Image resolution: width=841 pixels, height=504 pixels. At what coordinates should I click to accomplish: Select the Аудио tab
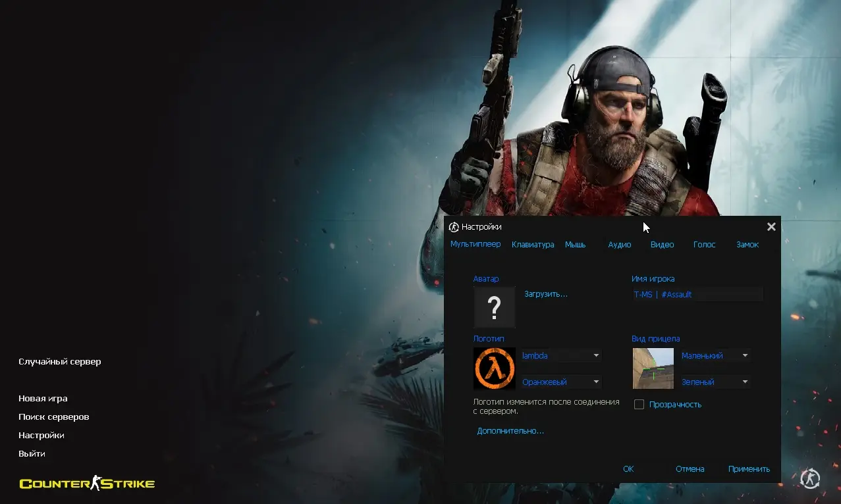pyautogui.click(x=619, y=245)
